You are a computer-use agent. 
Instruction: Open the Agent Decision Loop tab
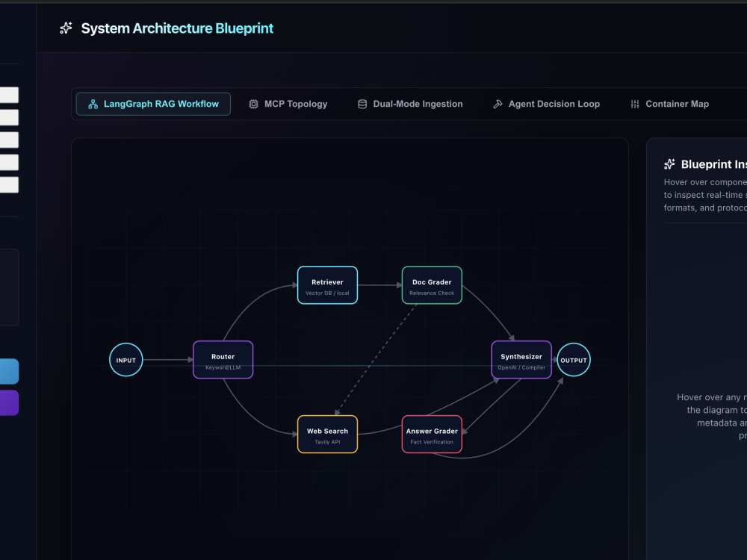547,104
